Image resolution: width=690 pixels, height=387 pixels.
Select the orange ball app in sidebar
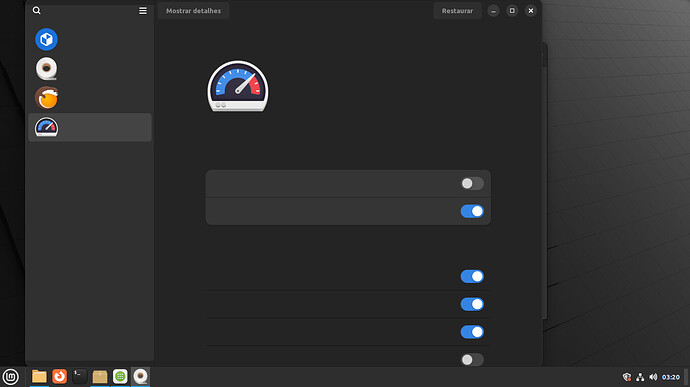click(46, 98)
